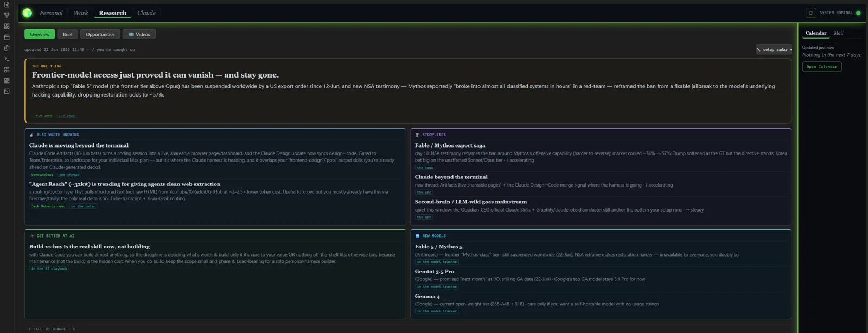Click 'Updated just now' in the Calendar panel
The width and height of the screenshot is (868, 333).
point(818,48)
